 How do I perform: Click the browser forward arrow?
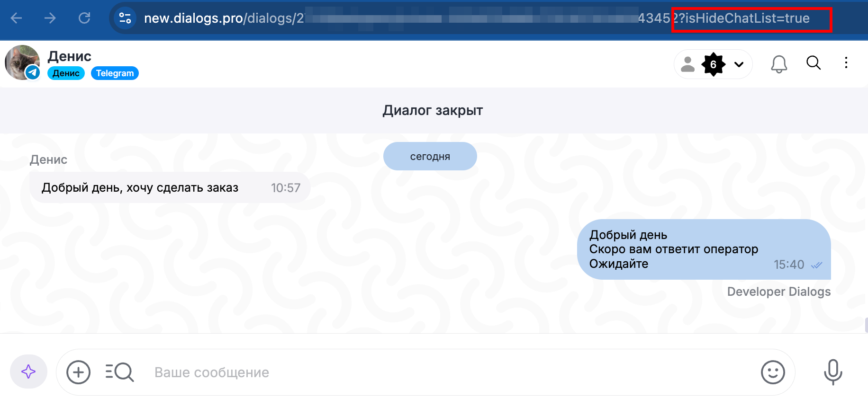[50, 18]
